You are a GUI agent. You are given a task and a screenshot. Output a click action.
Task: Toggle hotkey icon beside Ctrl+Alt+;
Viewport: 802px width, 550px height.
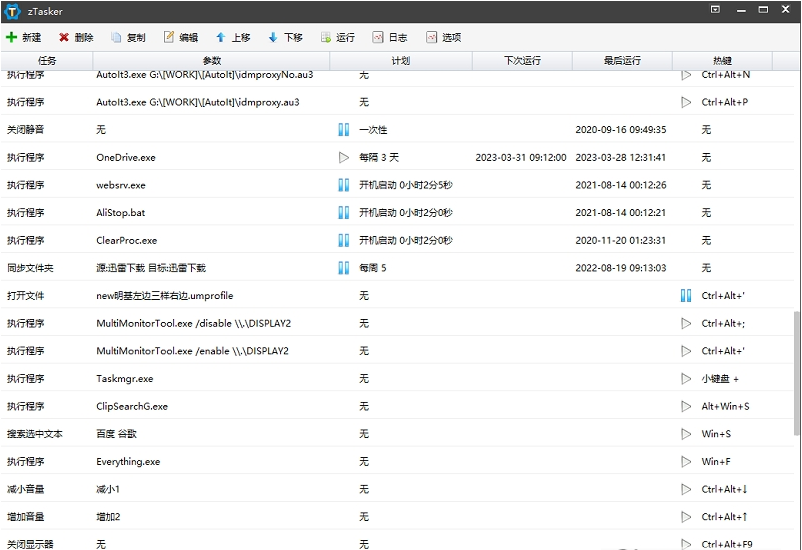[686, 323]
